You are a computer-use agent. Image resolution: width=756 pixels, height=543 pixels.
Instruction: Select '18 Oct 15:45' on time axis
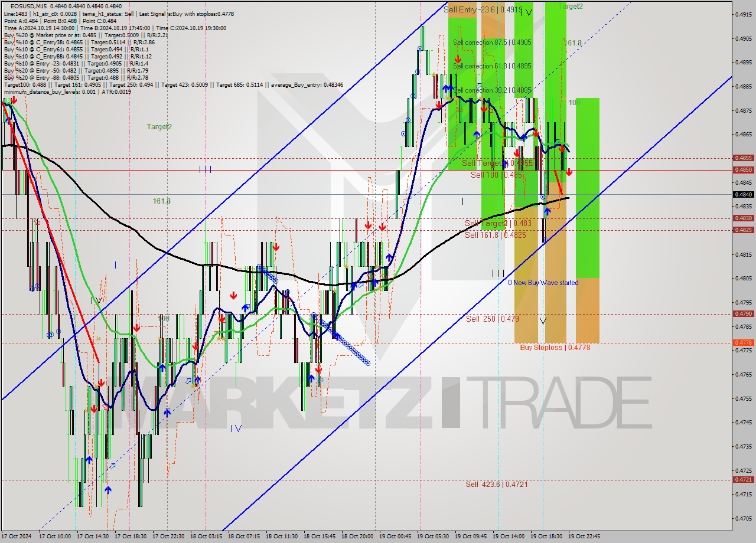(319, 537)
